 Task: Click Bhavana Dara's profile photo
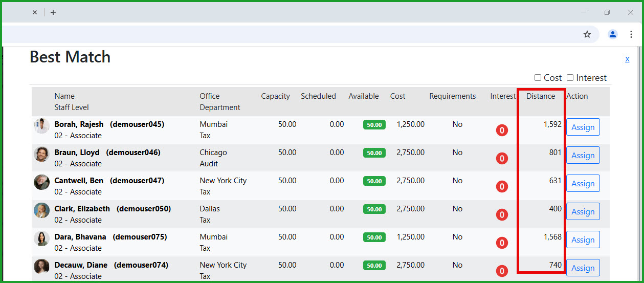41,238
